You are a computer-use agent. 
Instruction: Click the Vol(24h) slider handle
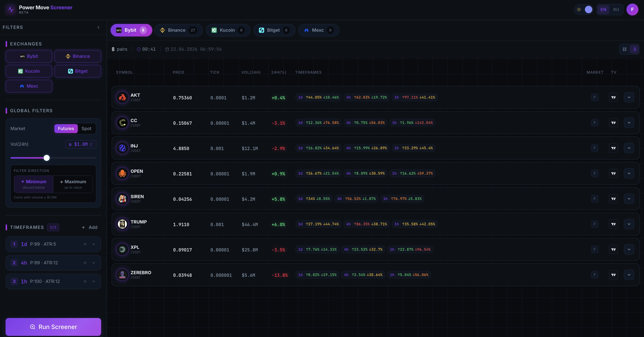[x=46, y=158]
